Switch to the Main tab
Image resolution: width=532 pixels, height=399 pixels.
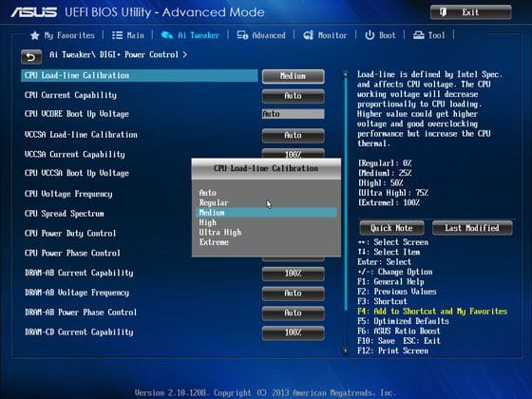click(x=128, y=35)
